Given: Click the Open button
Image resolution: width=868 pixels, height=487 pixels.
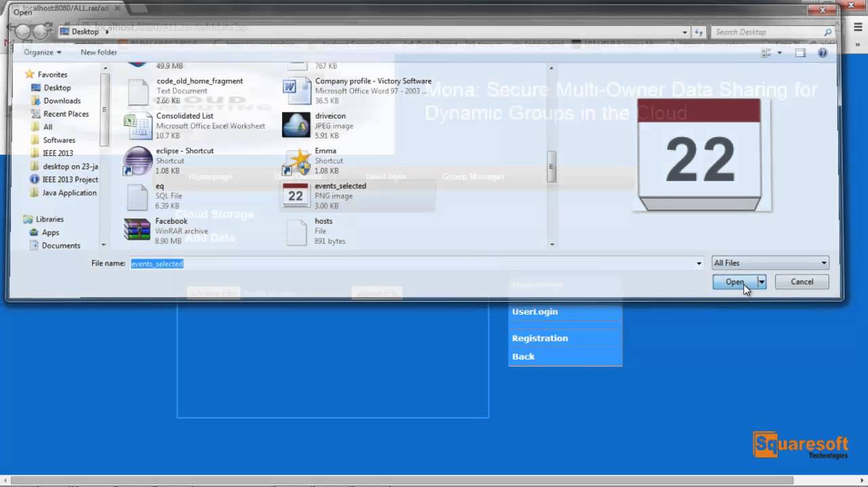Looking at the screenshot, I should coord(734,282).
